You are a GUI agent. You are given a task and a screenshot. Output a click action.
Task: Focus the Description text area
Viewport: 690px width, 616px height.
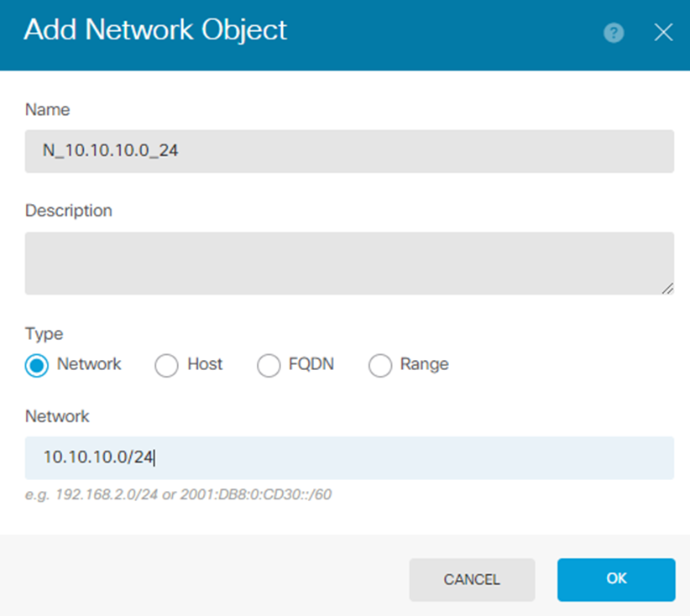point(349,264)
